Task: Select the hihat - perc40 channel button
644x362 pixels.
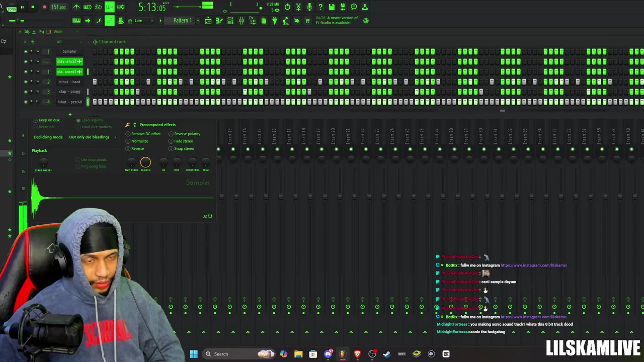Action: [69, 102]
